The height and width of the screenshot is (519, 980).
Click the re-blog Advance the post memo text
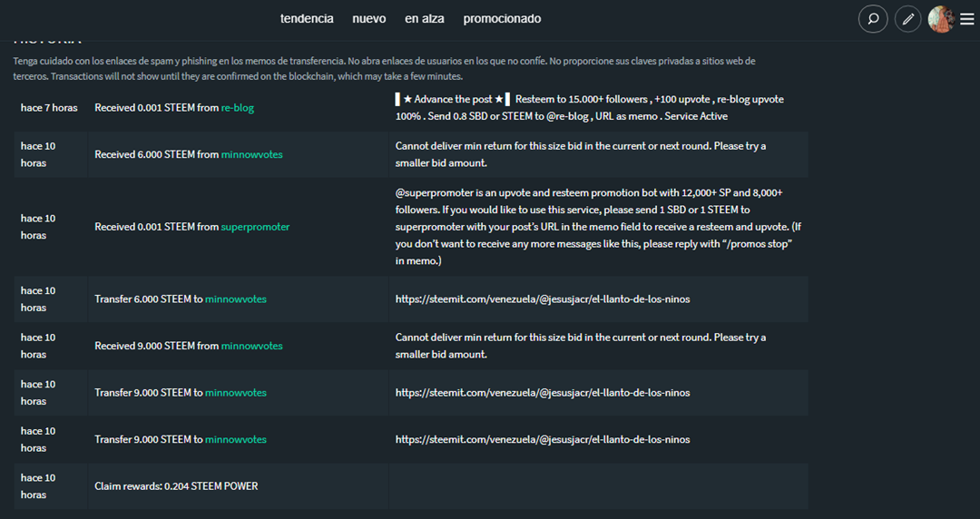[590, 108]
